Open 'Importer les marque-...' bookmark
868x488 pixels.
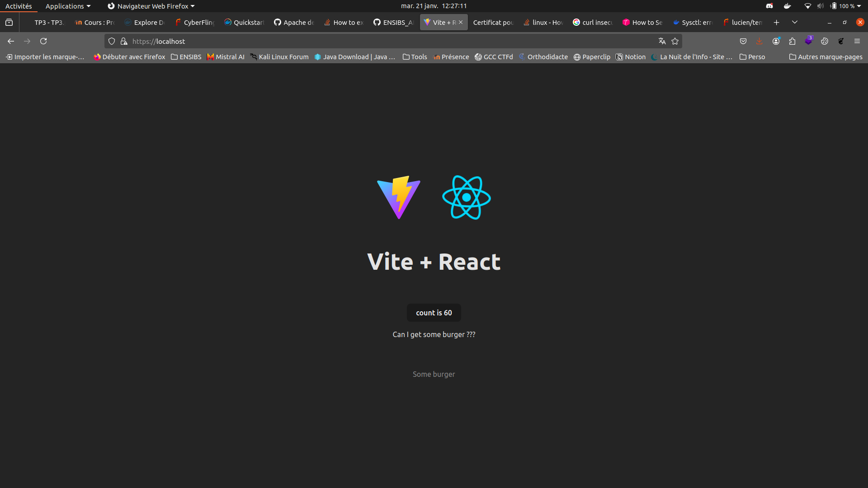pyautogui.click(x=45, y=57)
